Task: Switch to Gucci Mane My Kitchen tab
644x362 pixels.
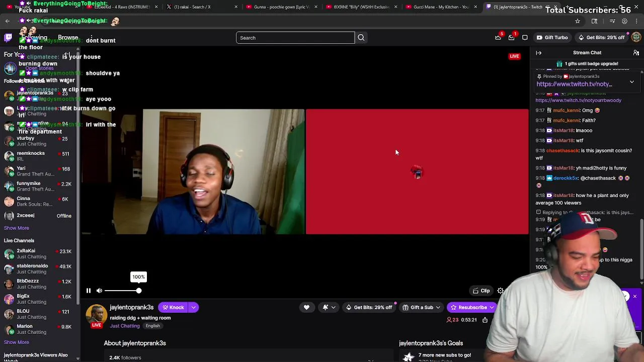Action: 441,7
